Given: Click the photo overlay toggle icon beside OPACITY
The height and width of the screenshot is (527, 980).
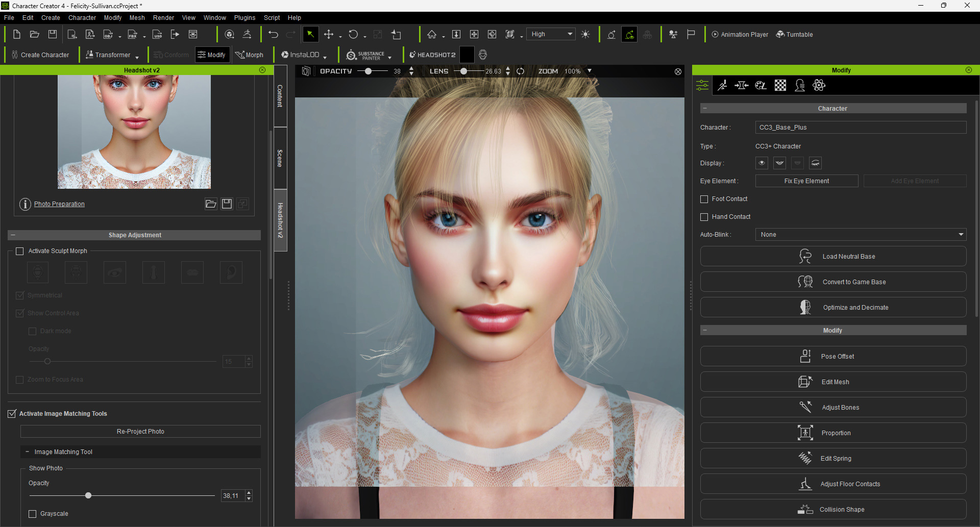Looking at the screenshot, I should coord(306,71).
